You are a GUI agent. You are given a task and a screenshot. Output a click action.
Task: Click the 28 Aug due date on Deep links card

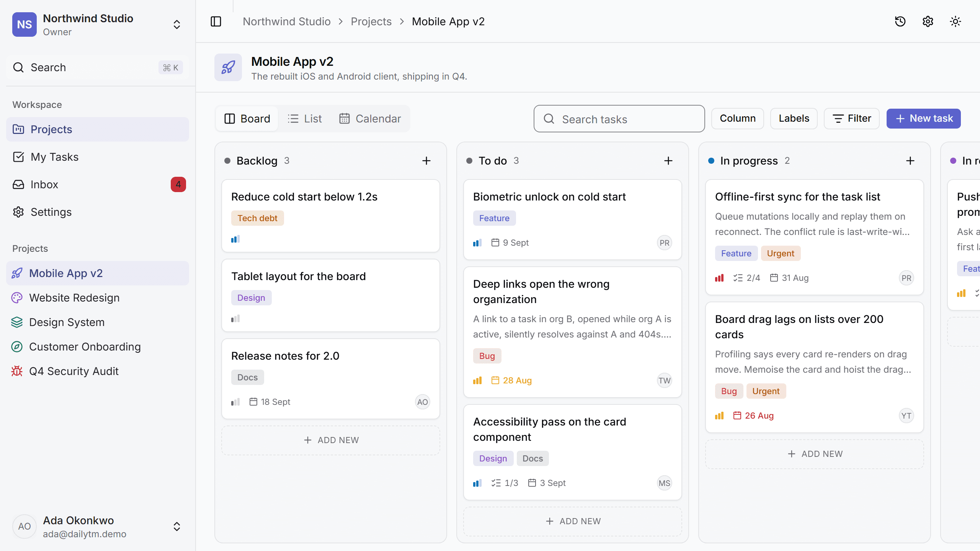[x=511, y=380]
